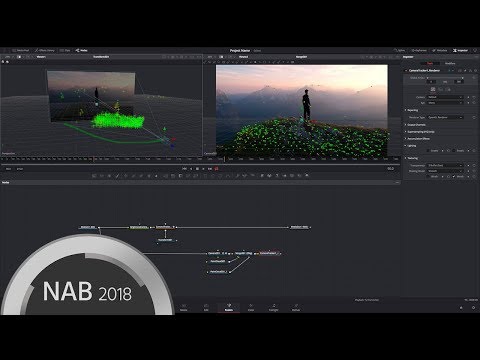The width and height of the screenshot is (480, 360).
Task: Select the MediaOut node in node graph
Action: tap(299, 227)
